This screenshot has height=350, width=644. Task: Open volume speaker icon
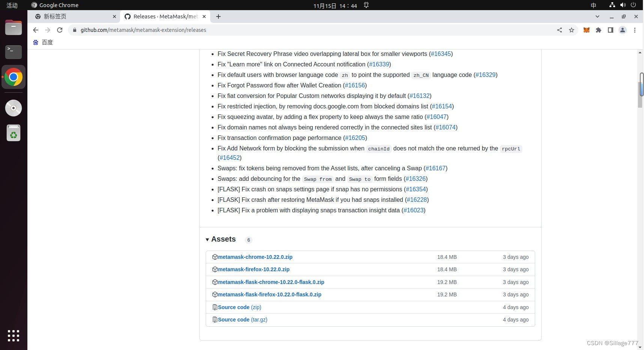pyautogui.click(x=623, y=5)
